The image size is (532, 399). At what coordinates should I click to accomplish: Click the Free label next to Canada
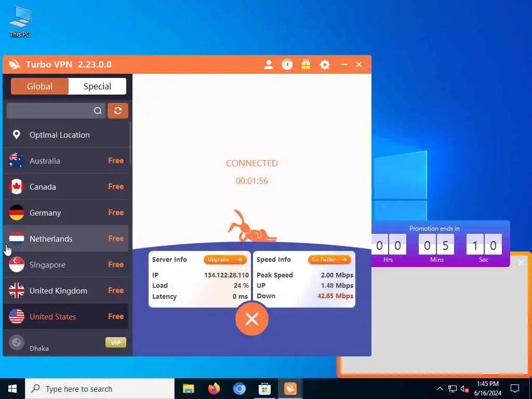click(x=116, y=187)
